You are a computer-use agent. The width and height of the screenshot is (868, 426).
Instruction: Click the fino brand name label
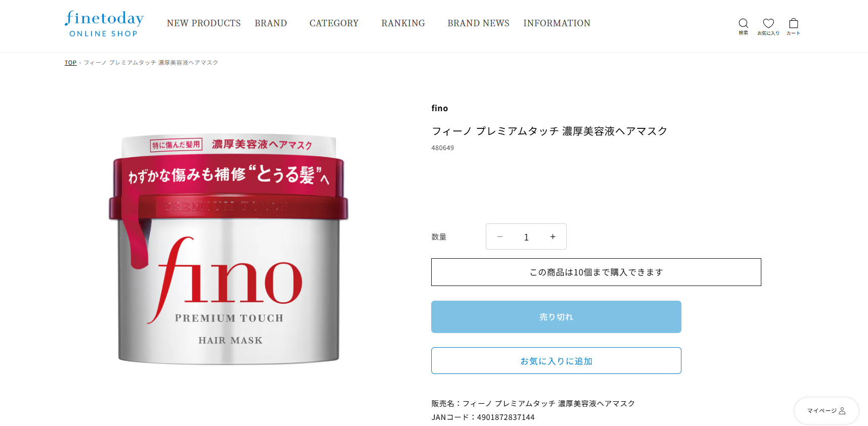(x=439, y=108)
